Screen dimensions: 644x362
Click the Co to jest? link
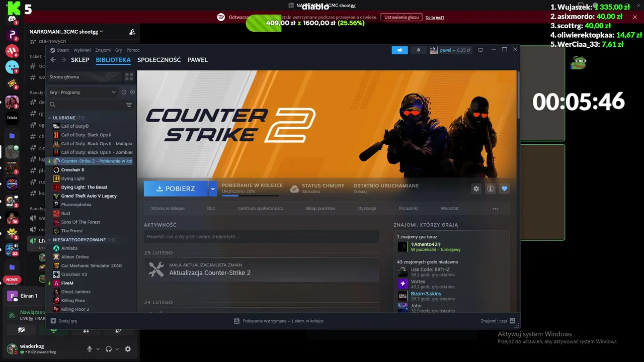(435, 18)
